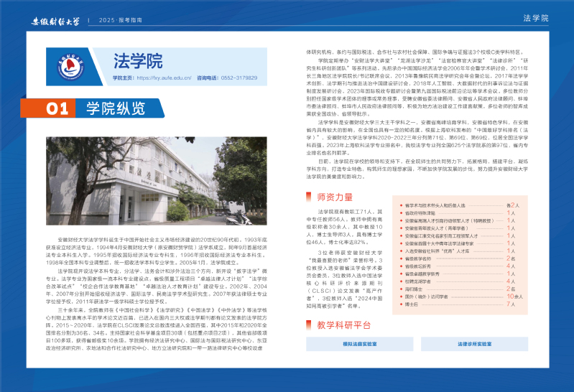This screenshot has height=392, width=574.
Task: Select the 海归博士 row
Action: 458,289
